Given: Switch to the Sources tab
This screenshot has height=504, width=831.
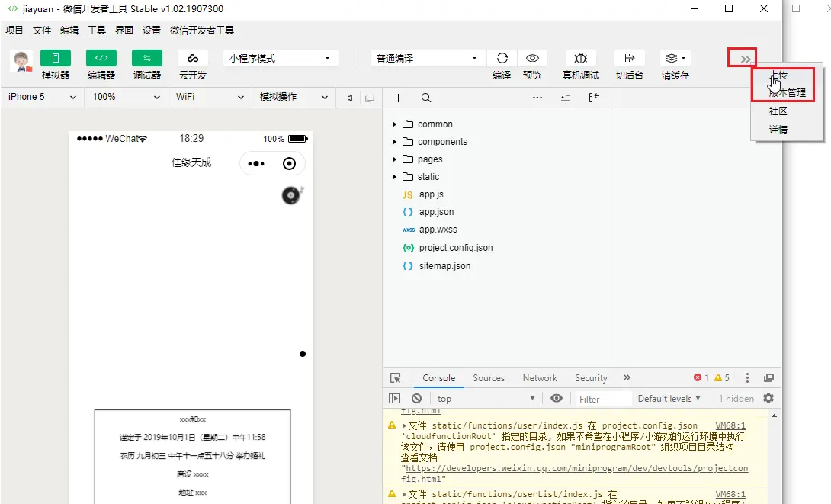Looking at the screenshot, I should point(489,378).
